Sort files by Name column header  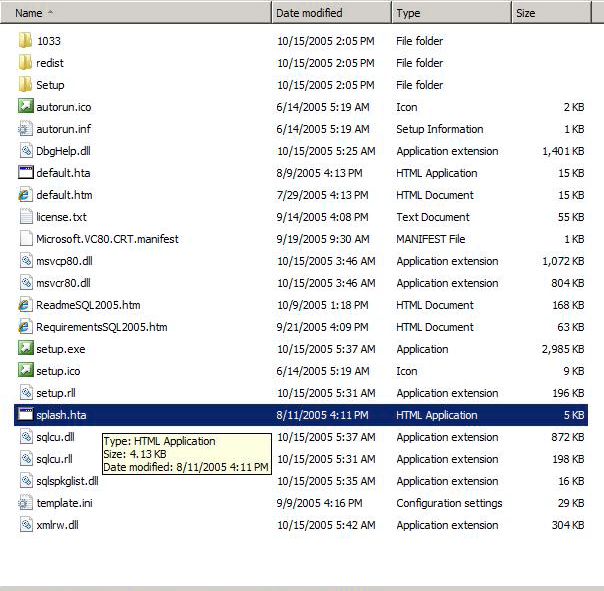coord(29,13)
